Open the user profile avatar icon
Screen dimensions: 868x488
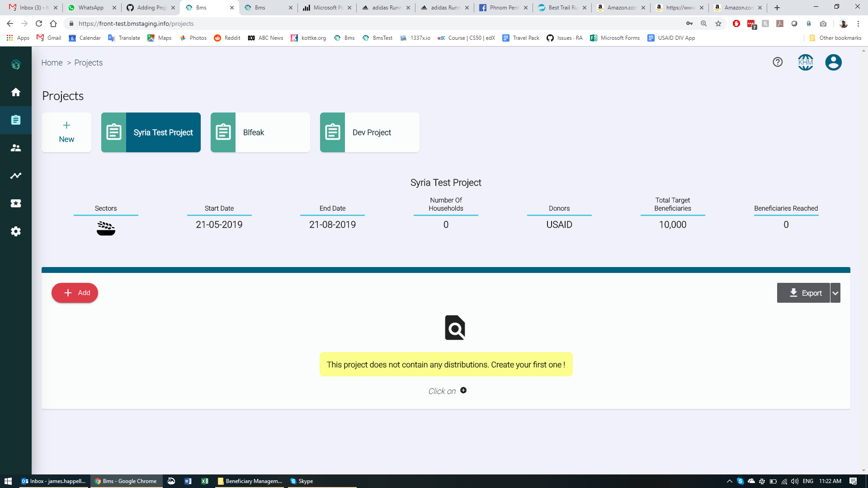click(x=833, y=62)
